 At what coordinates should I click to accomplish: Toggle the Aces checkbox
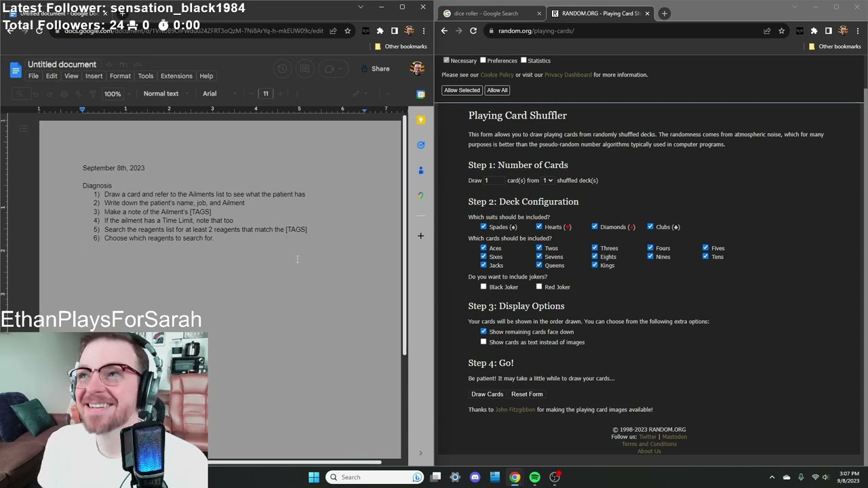484,247
